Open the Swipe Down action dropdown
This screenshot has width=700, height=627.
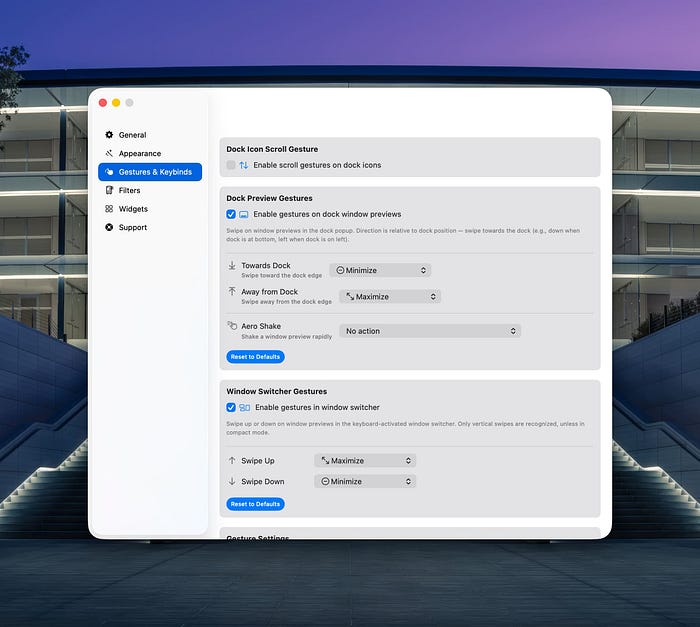365,481
